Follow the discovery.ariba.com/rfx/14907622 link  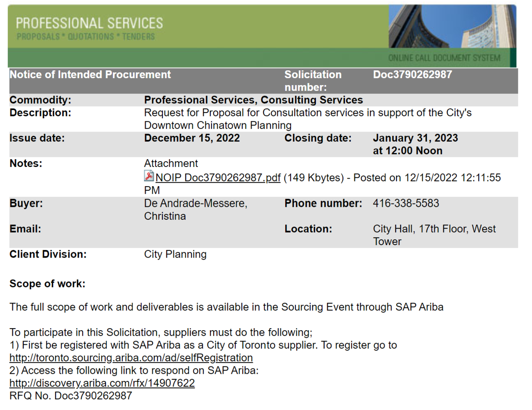102,383
